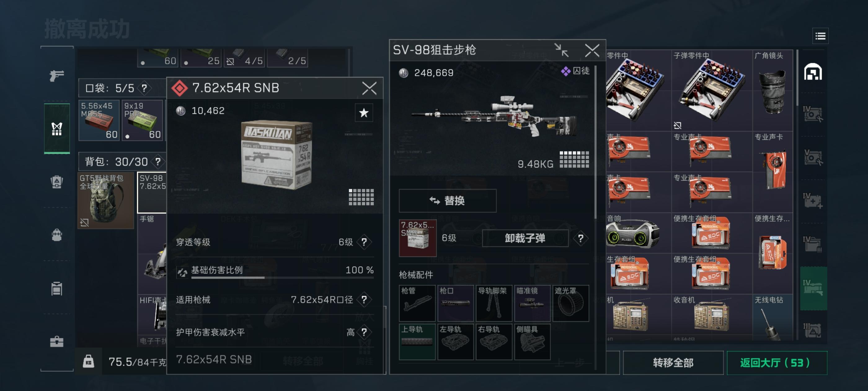This screenshot has height=391, width=868.
Task: Select the 瞄准镜 scope attachment slot
Action: 532,303
